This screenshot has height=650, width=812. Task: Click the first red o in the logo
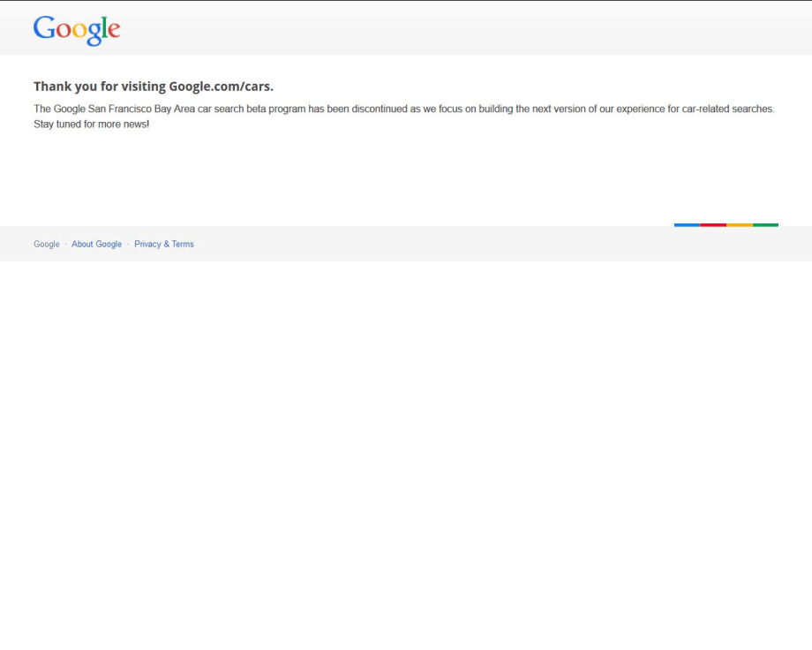tap(64, 32)
